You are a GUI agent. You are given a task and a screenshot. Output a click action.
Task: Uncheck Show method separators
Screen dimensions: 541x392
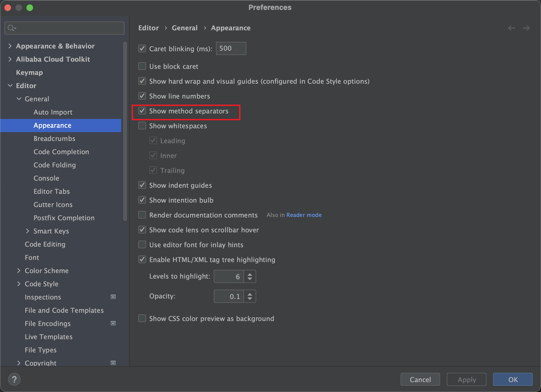tap(142, 111)
